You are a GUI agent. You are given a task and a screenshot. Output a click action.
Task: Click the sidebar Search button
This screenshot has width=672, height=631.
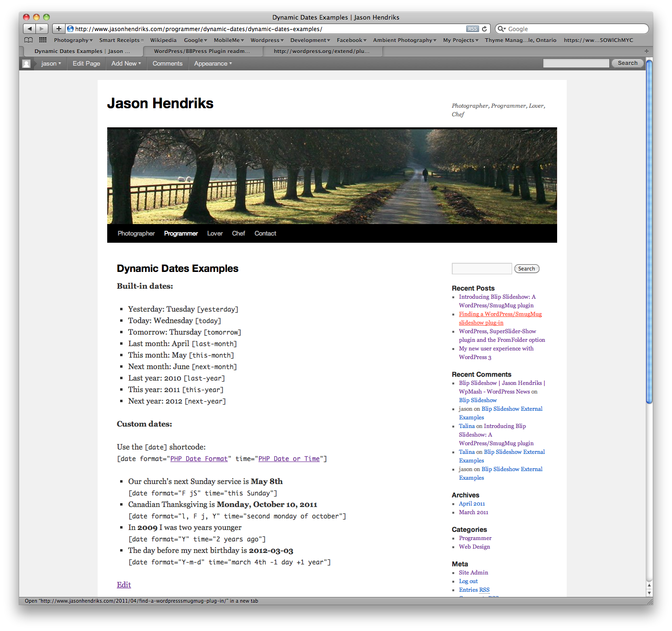526,269
